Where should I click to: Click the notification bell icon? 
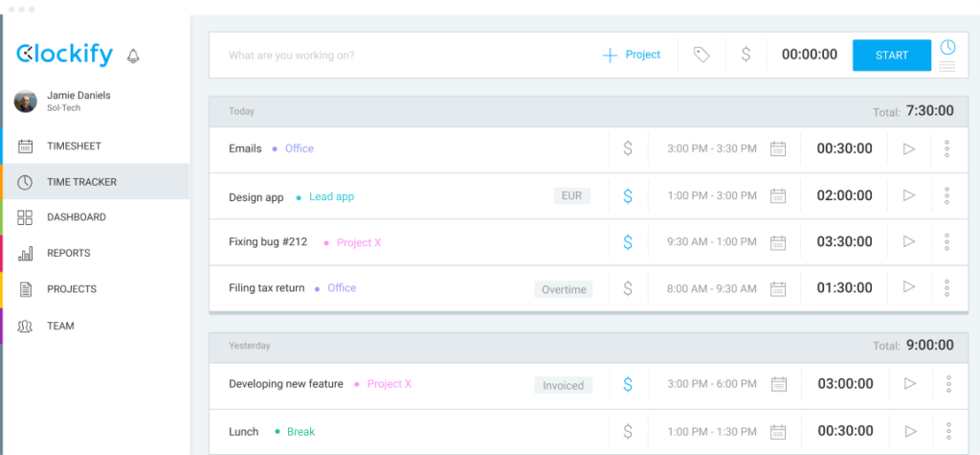(133, 56)
